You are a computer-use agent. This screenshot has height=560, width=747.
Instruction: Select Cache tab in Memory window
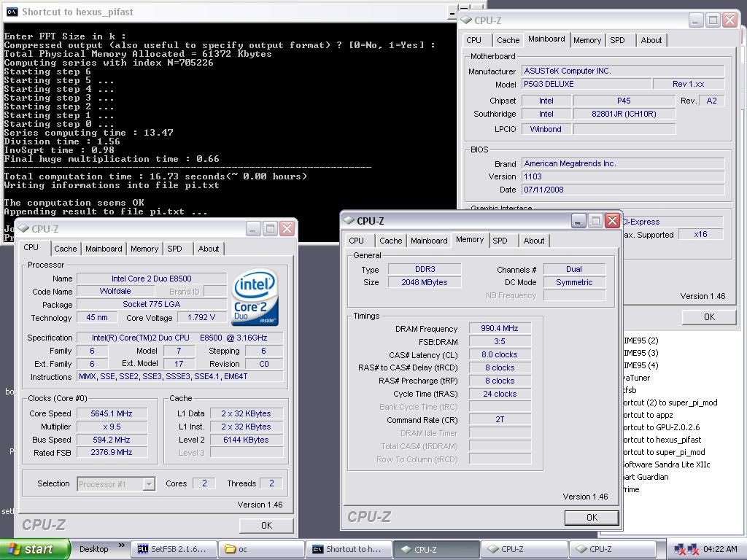point(391,241)
